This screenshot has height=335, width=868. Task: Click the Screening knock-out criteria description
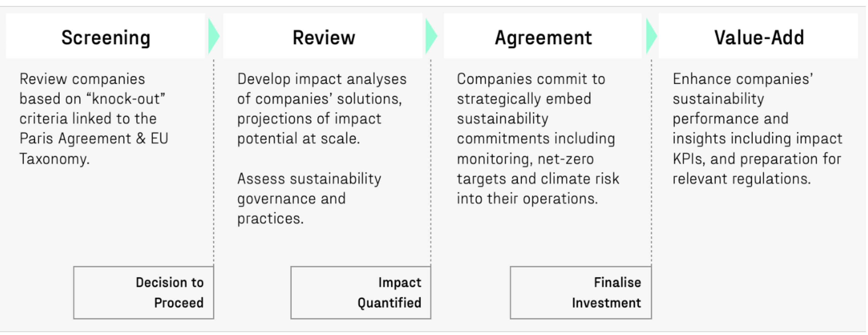pyautogui.click(x=94, y=119)
